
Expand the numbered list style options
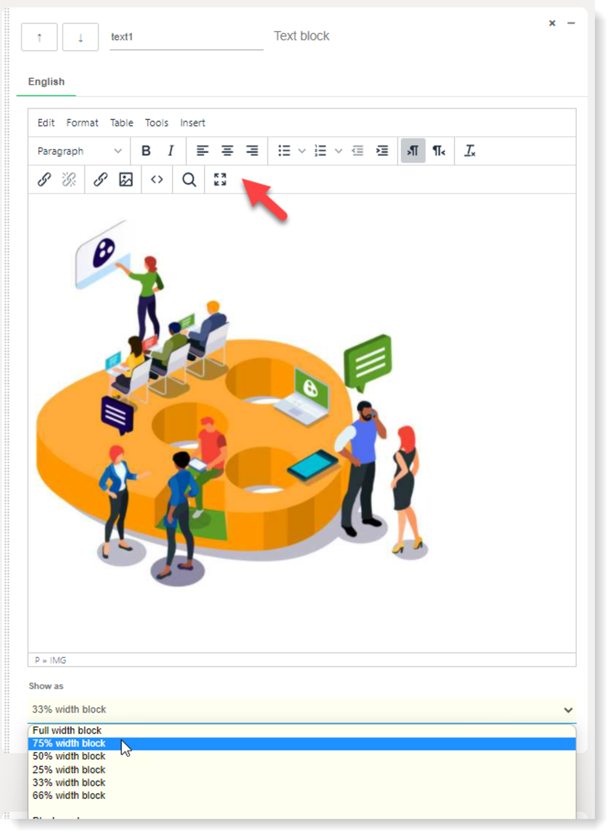pyautogui.click(x=338, y=151)
